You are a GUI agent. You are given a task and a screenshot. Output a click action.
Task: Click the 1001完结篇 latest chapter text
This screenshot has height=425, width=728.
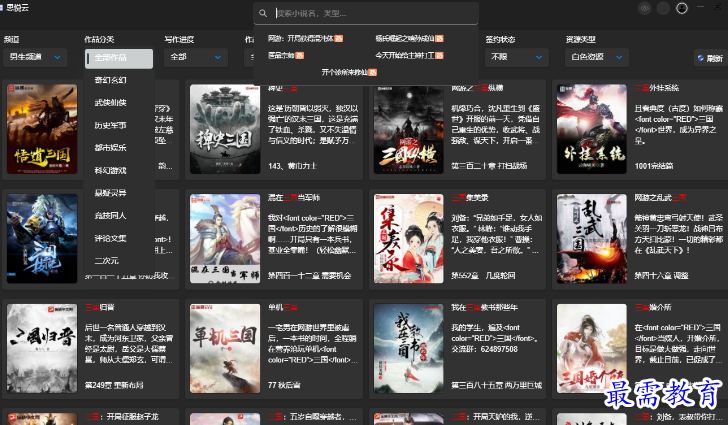pyautogui.click(x=654, y=166)
